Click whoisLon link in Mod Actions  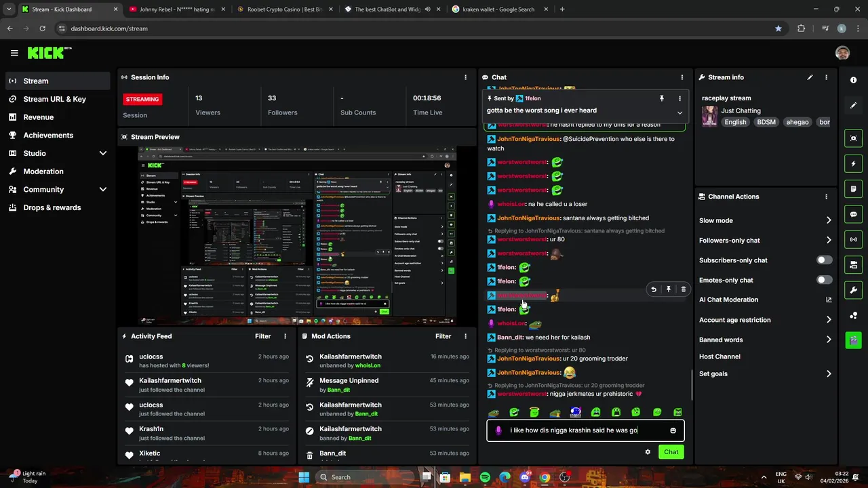(x=368, y=365)
